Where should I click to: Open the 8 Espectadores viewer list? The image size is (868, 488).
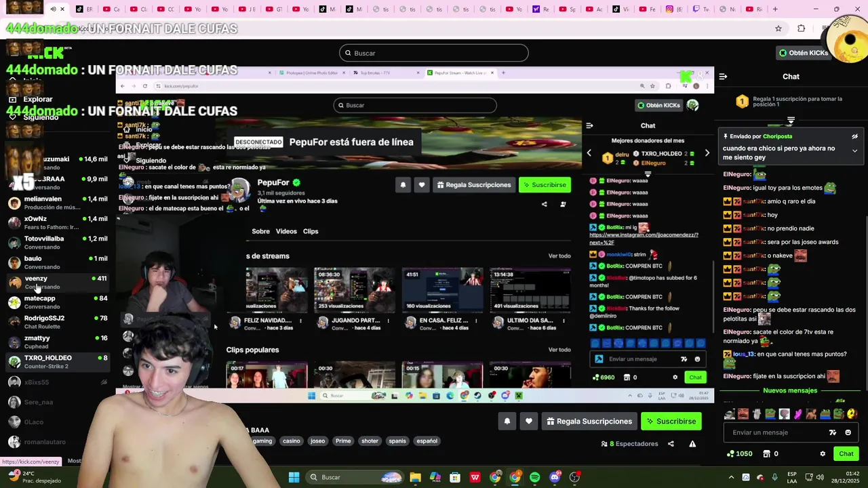[x=629, y=444]
